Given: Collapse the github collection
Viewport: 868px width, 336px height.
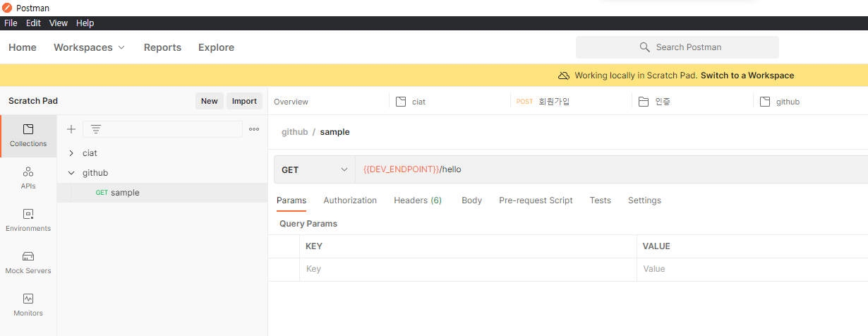Looking at the screenshot, I should pyautogui.click(x=71, y=173).
